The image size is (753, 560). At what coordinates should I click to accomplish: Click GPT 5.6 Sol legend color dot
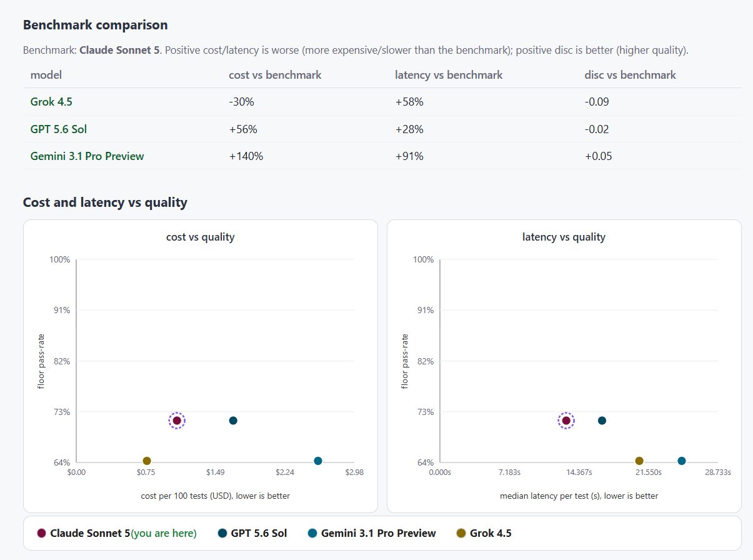(x=222, y=533)
